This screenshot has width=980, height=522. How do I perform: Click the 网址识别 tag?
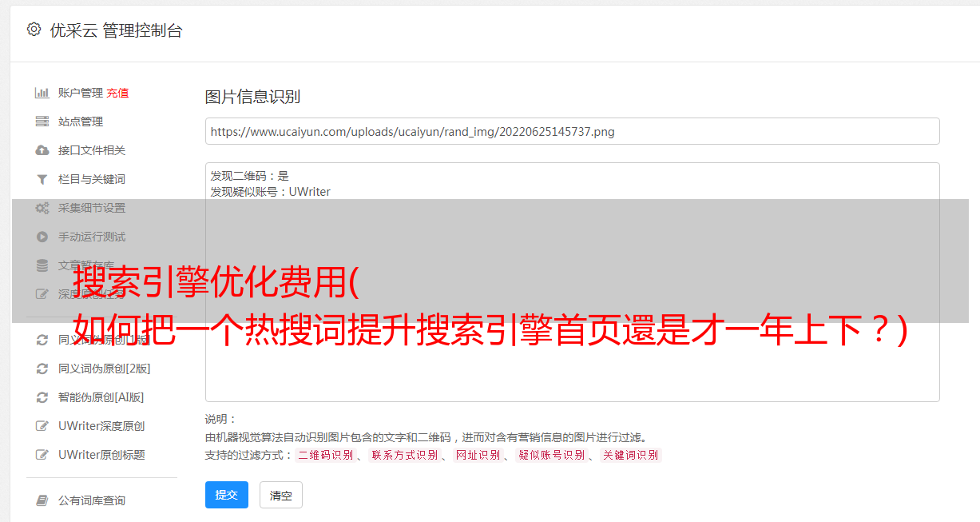(478, 455)
